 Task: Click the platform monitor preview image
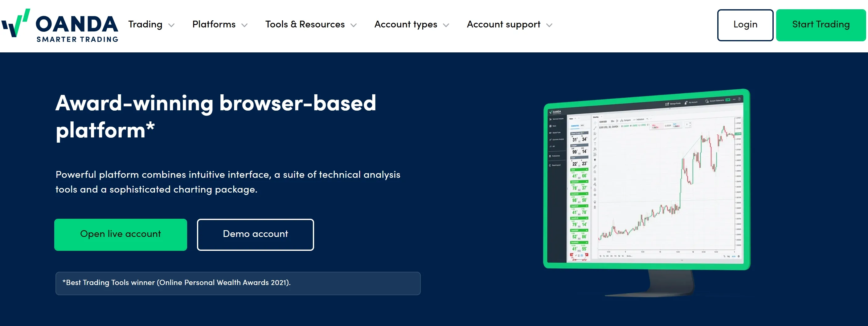click(x=647, y=193)
